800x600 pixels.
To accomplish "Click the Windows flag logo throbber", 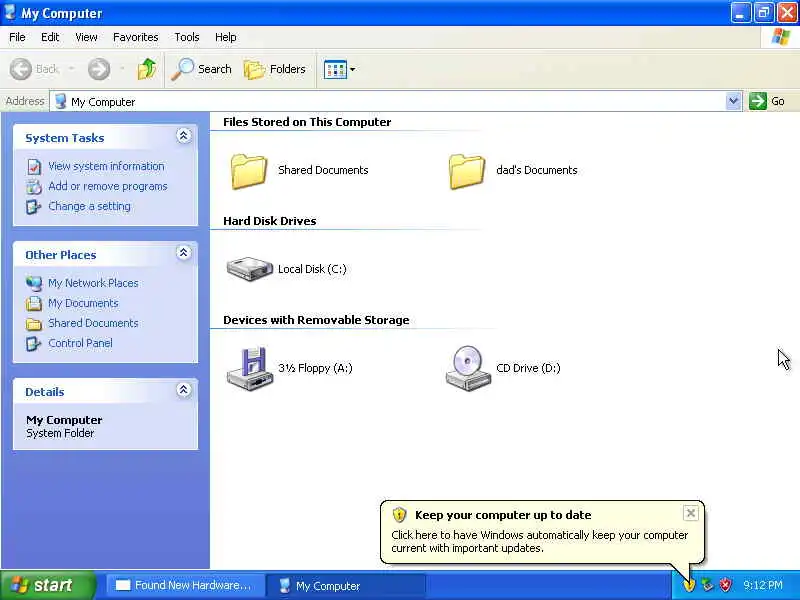I will tap(780, 37).
